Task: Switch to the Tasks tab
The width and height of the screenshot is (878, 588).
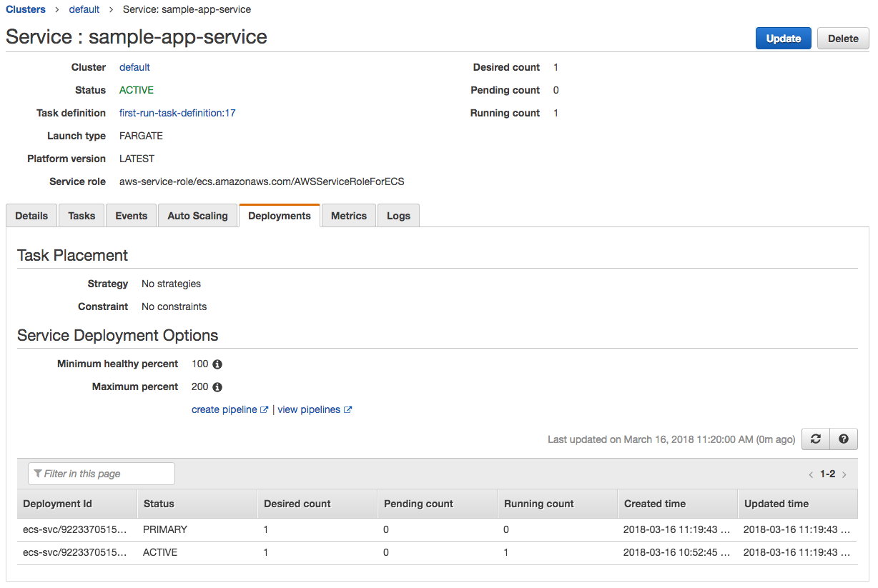Action: coord(82,216)
